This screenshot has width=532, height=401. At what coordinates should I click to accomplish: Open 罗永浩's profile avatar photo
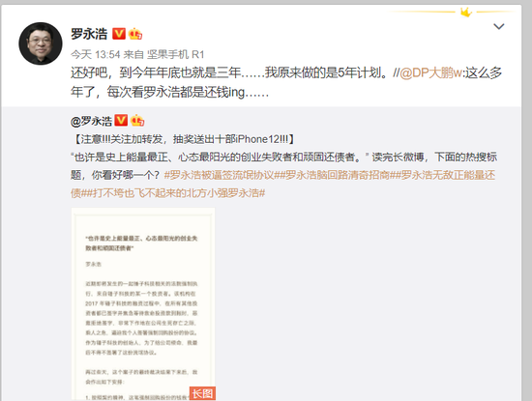click(x=41, y=43)
